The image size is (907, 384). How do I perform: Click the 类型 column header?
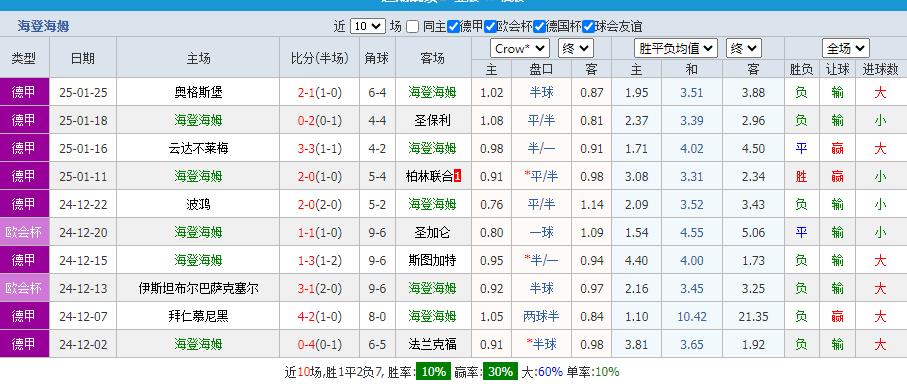click(24, 58)
